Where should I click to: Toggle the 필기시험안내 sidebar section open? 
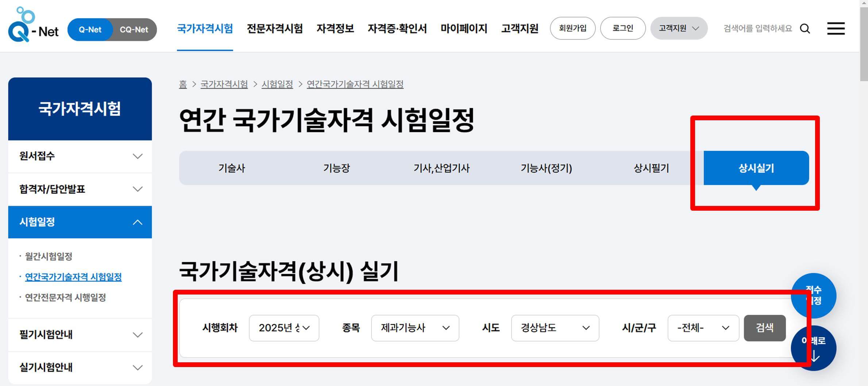tap(138, 335)
